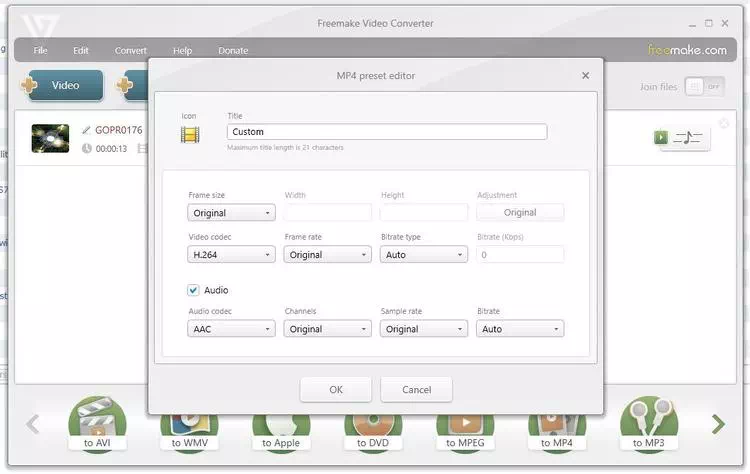Click the GOPR0176 file name
Viewport: 750px width, 474px height.
(119, 130)
